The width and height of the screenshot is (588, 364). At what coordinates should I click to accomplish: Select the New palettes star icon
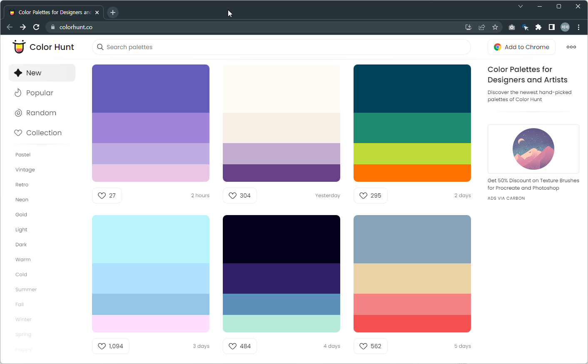[18, 72]
